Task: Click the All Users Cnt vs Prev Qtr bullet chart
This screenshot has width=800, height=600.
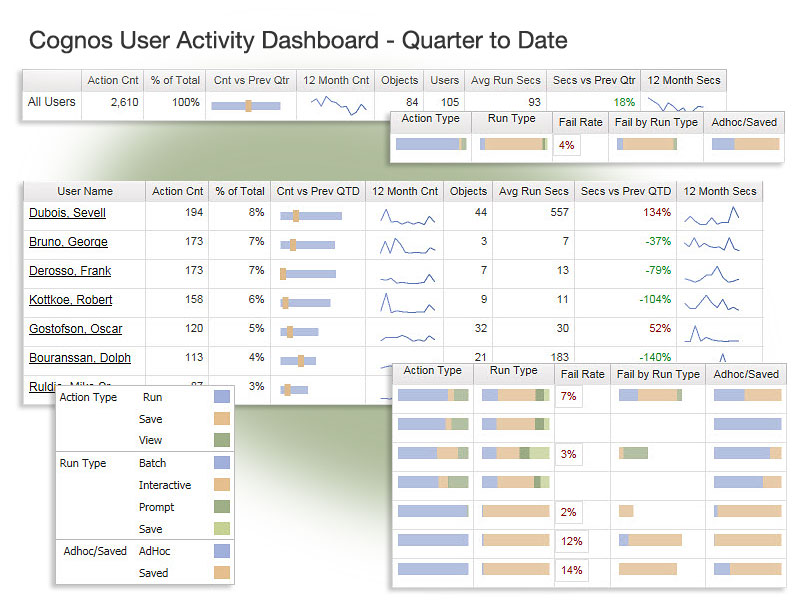Action: [246, 106]
